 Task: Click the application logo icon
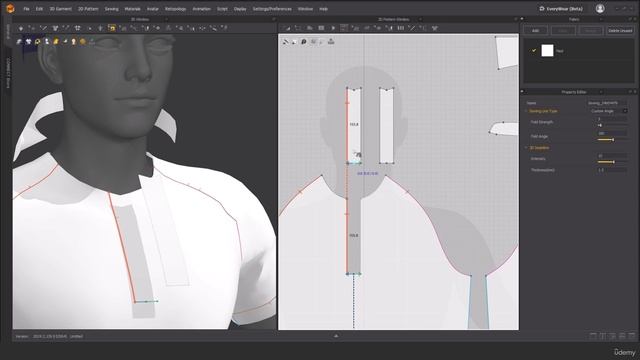[10, 8]
